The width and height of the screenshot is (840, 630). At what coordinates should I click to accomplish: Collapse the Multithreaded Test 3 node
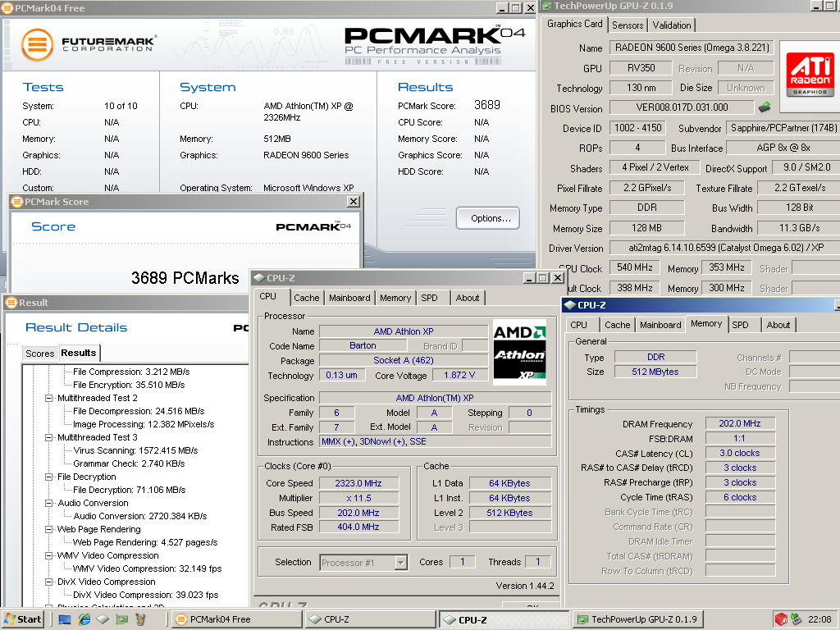tap(48, 437)
